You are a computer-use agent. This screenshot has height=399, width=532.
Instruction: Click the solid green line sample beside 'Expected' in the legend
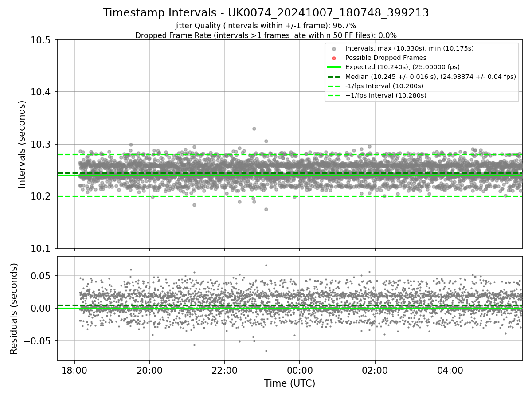click(334, 67)
